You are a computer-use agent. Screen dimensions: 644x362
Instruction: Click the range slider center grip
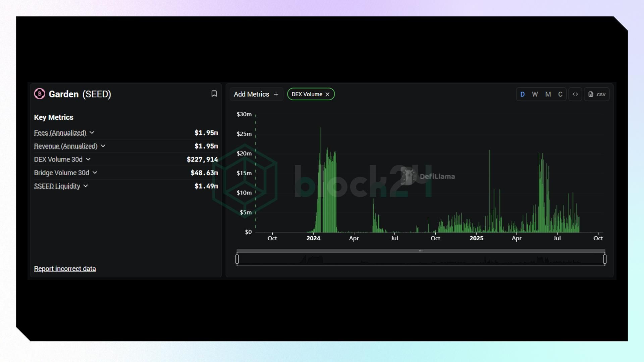(x=421, y=251)
